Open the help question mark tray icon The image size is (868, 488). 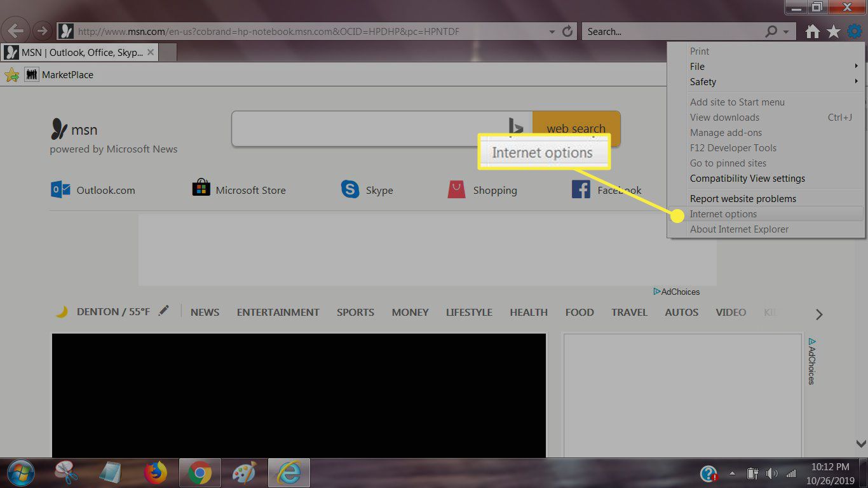pyautogui.click(x=709, y=473)
